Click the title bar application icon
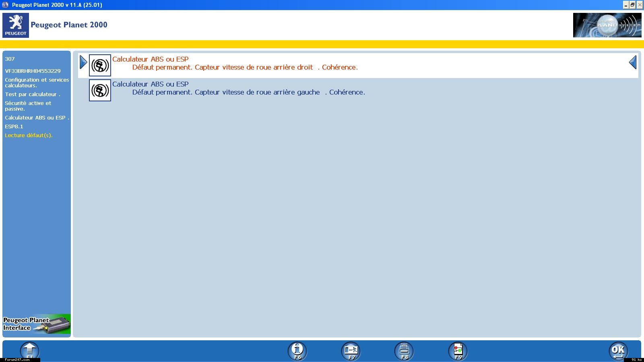 coord(5,5)
